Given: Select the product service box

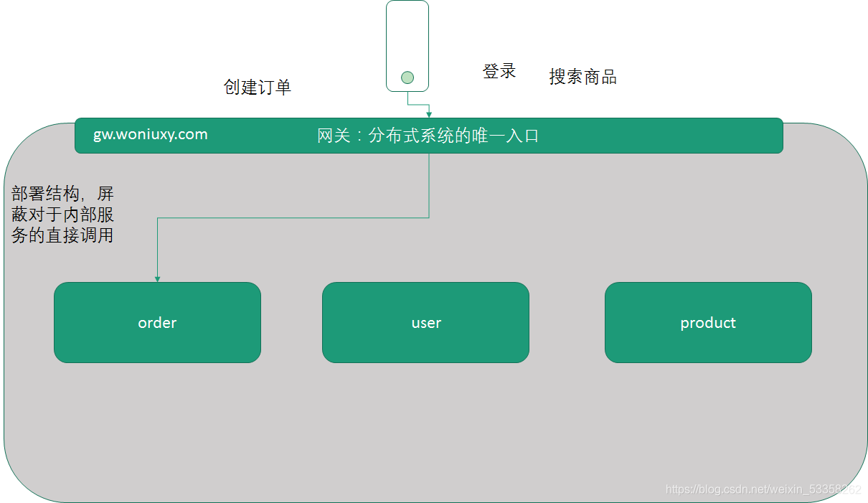Looking at the screenshot, I should point(708,322).
